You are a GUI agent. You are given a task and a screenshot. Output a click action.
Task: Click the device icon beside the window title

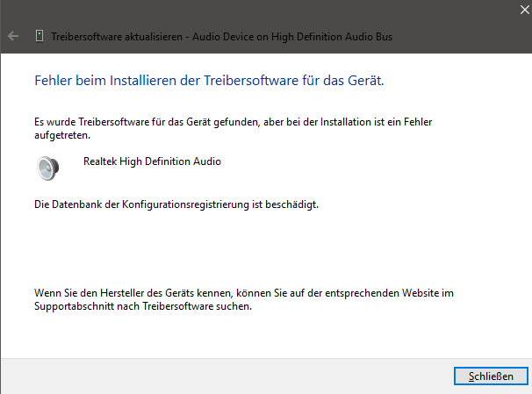pyautogui.click(x=40, y=36)
